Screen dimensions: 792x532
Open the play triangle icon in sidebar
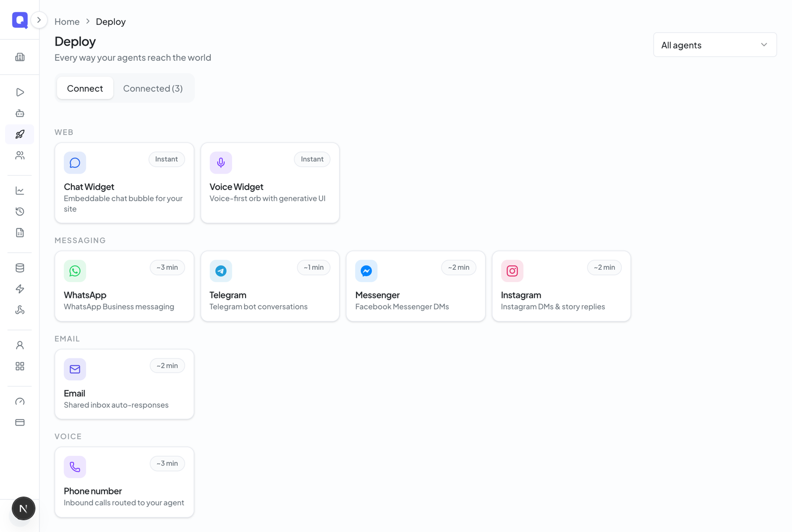(20, 92)
